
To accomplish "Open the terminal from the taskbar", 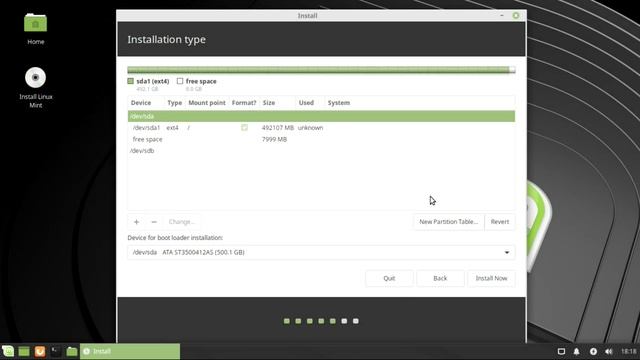I will [x=56, y=351].
